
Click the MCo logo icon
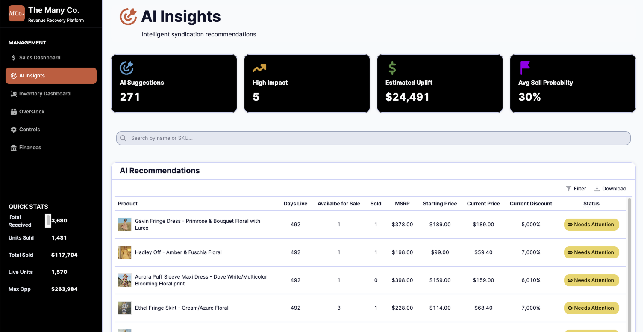(17, 13)
